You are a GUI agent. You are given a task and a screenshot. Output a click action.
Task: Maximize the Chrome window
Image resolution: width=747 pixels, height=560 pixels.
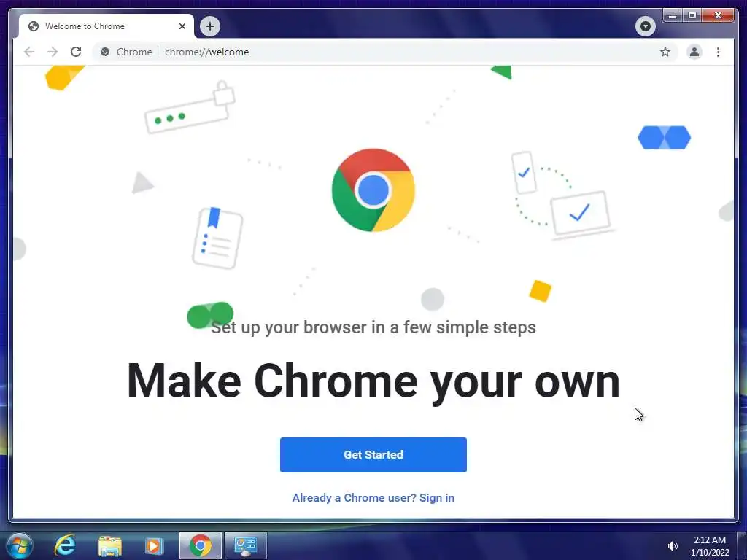pyautogui.click(x=692, y=16)
